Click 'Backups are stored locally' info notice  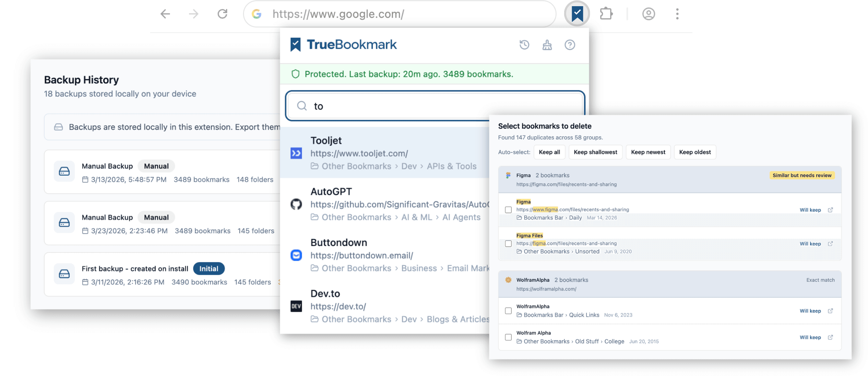pyautogui.click(x=163, y=127)
